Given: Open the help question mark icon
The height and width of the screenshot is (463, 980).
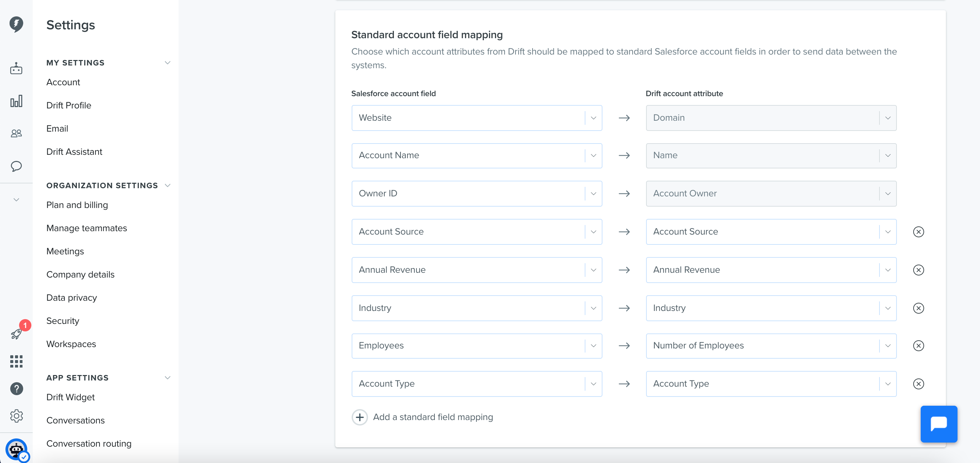Looking at the screenshot, I should click(16, 388).
